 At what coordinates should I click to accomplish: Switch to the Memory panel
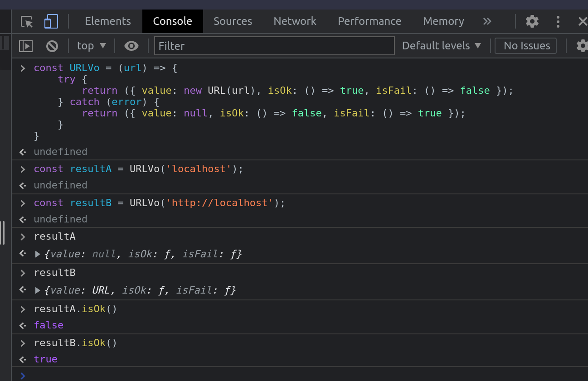[x=443, y=21]
